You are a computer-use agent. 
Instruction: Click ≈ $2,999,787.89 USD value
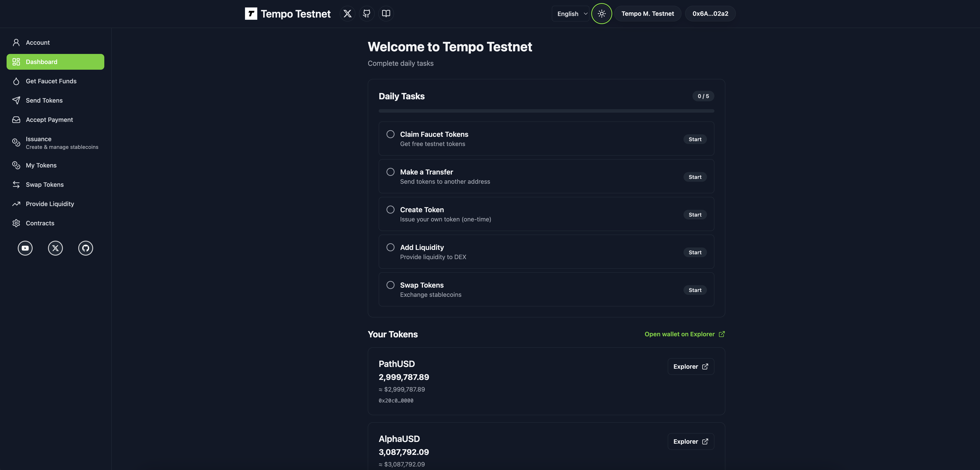tap(402, 389)
